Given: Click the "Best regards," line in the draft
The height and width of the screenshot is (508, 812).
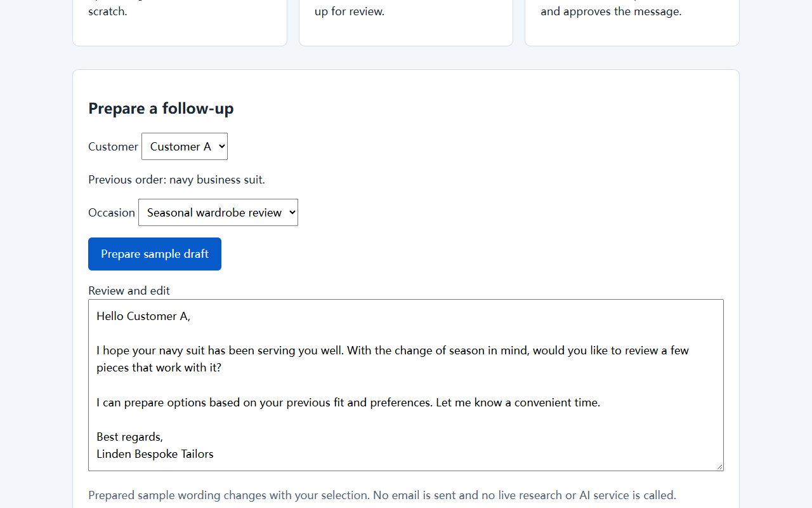Looking at the screenshot, I should click(x=130, y=437).
